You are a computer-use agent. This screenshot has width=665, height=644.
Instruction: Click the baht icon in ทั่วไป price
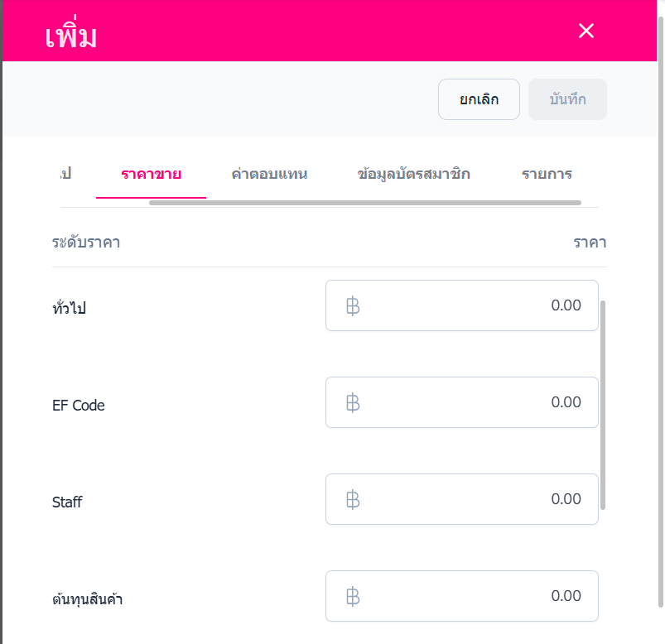click(x=353, y=306)
